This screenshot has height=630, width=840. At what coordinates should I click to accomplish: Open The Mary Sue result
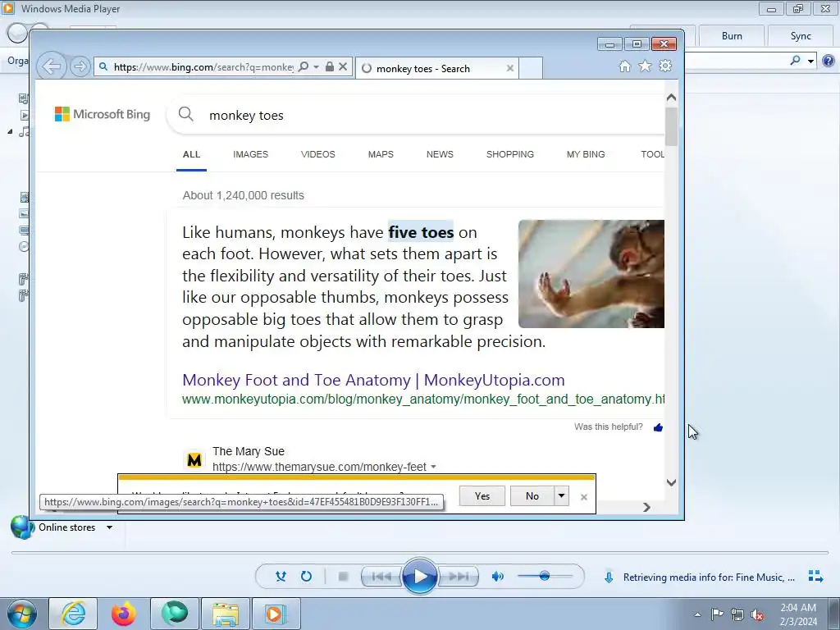(249, 451)
